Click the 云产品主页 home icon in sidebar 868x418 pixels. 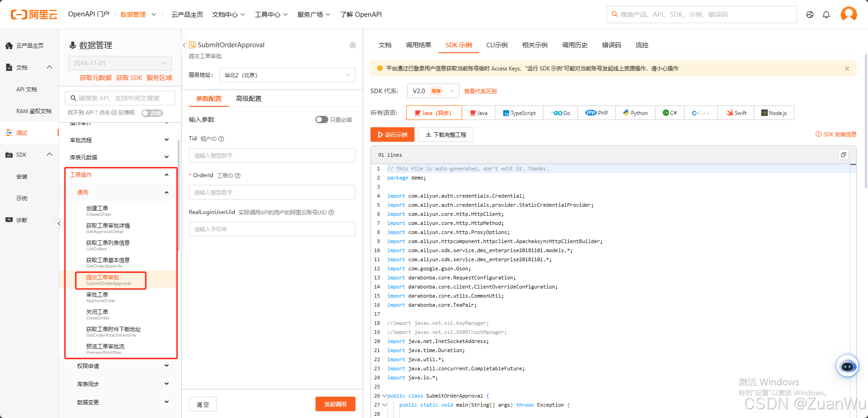point(9,45)
